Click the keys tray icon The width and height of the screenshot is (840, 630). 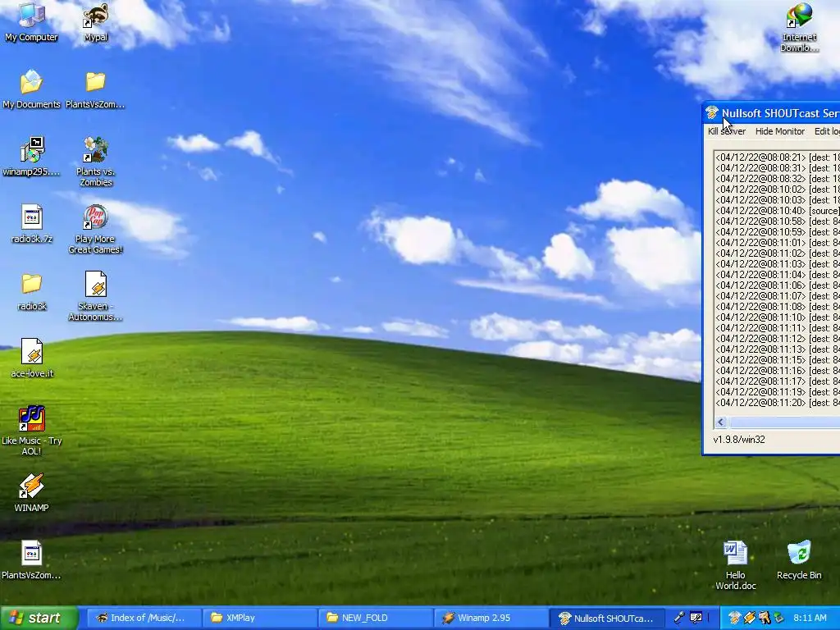[x=764, y=618]
